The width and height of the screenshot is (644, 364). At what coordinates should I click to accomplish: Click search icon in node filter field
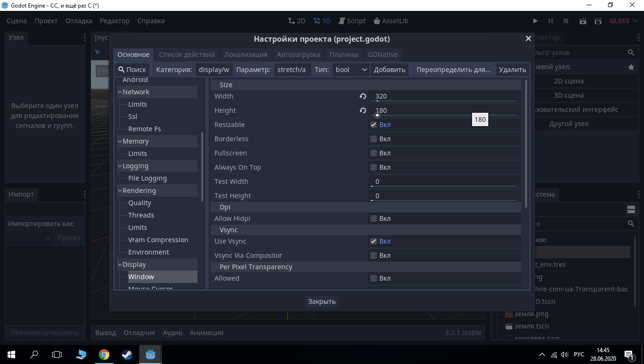point(631,53)
